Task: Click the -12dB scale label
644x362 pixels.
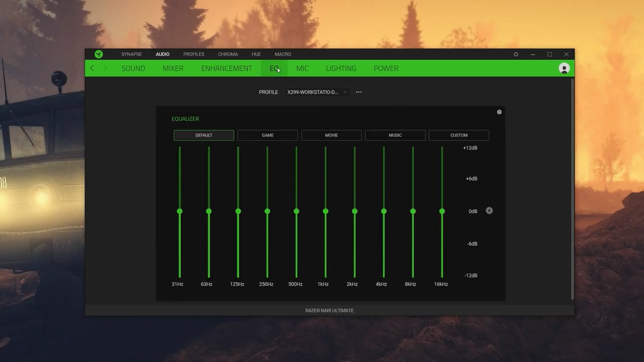Action: [471, 276]
